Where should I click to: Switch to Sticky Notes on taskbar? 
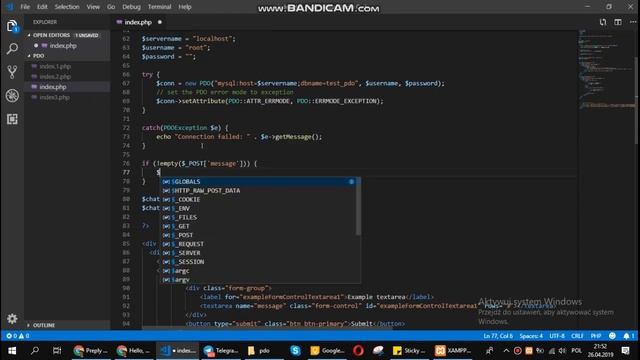point(409,351)
